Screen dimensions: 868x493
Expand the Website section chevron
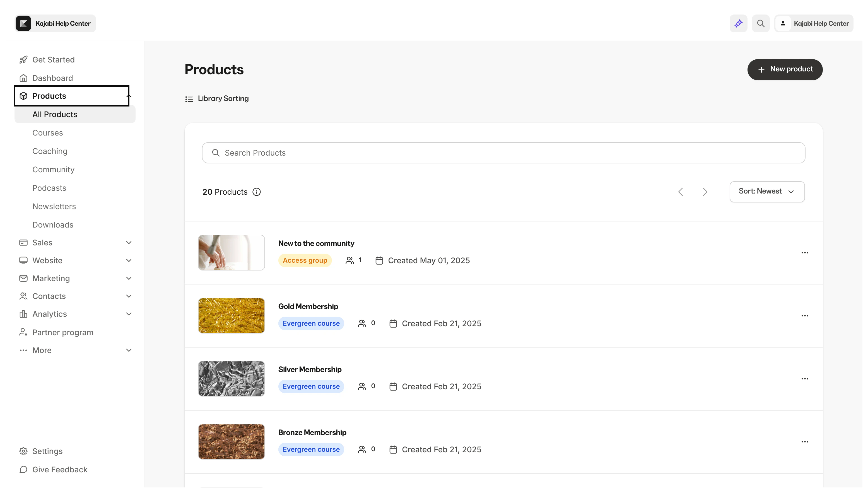coord(129,260)
